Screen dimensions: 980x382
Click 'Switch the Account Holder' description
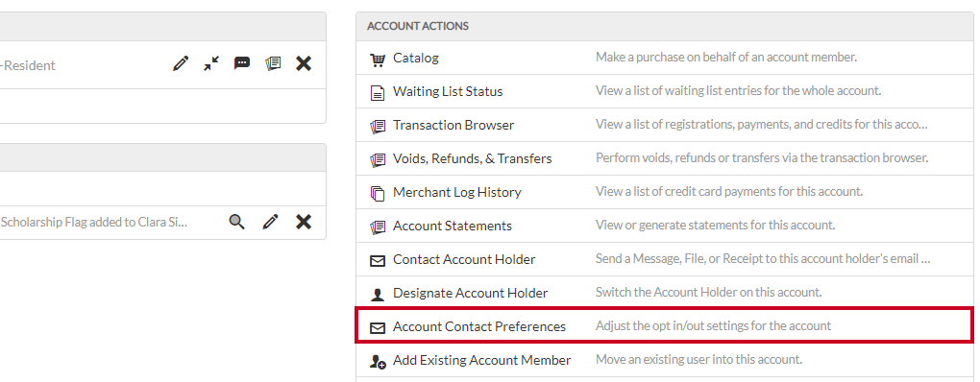click(x=709, y=292)
